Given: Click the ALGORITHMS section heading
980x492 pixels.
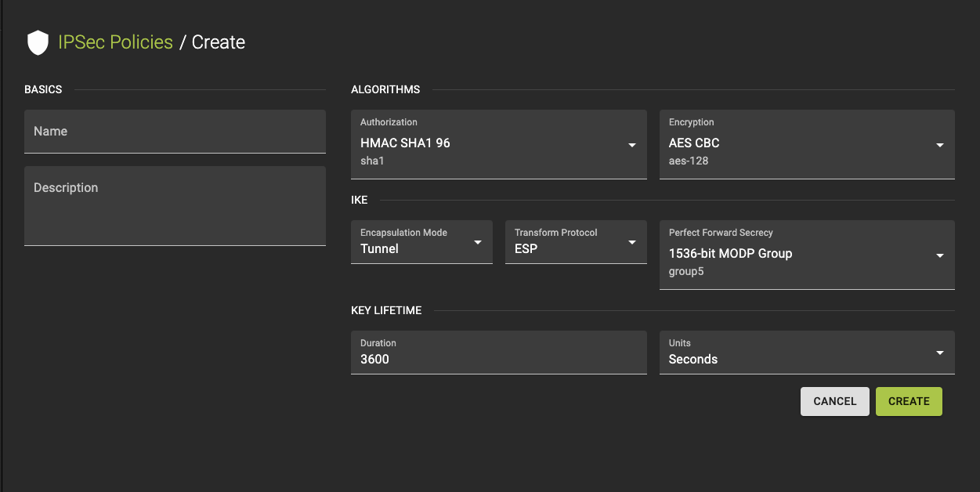Looking at the screenshot, I should pyautogui.click(x=385, y=89).
